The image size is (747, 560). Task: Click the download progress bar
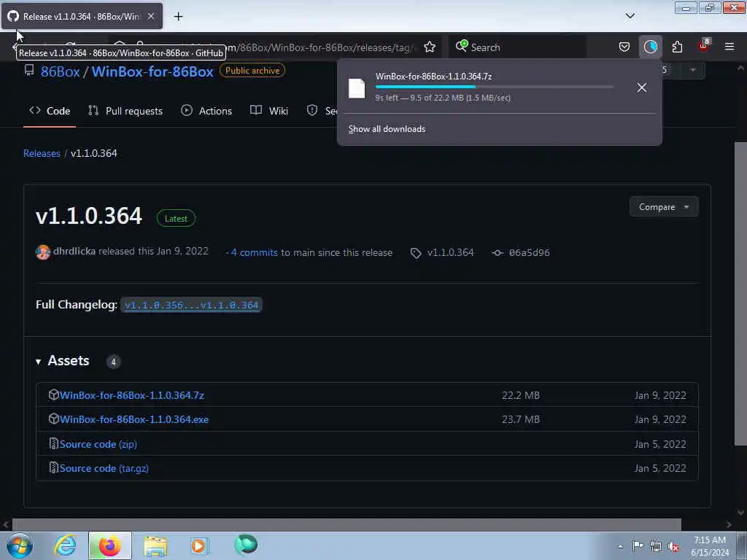(x=494, y=87)
